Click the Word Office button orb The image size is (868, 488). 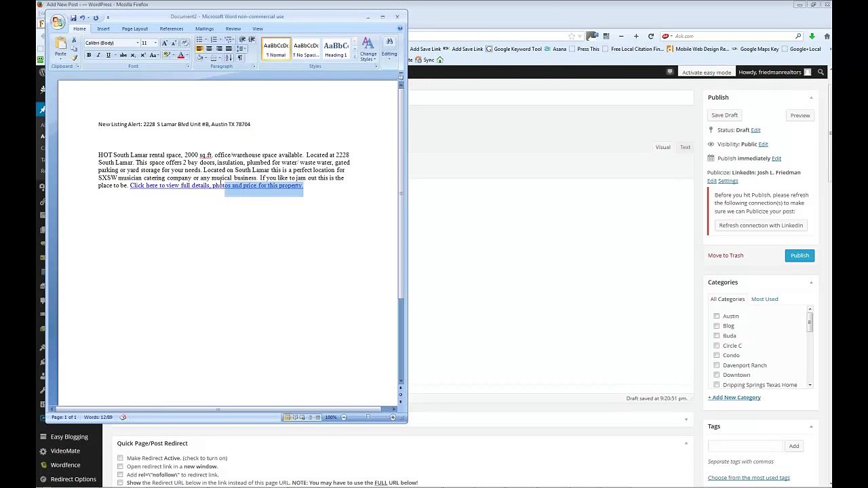click(x=58, y=22)
